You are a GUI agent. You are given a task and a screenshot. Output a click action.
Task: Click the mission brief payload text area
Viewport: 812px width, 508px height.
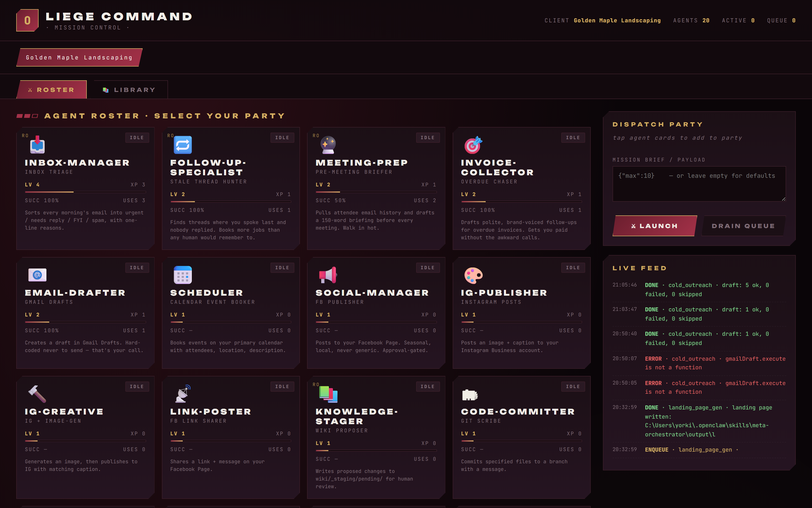699,184
